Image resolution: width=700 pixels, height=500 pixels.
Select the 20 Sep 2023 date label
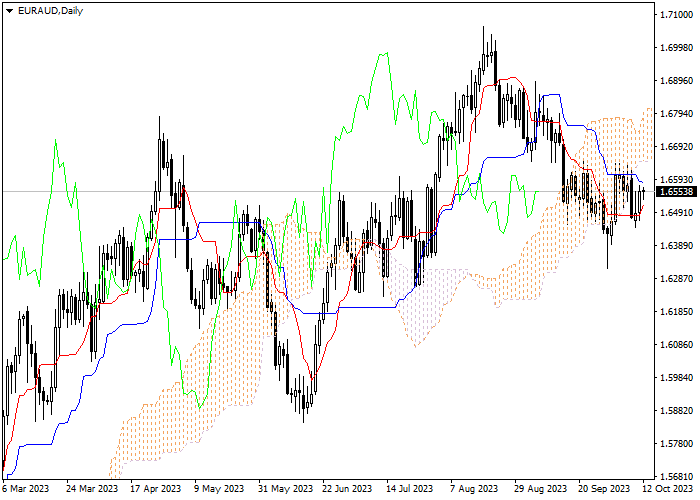pos(604,489)
